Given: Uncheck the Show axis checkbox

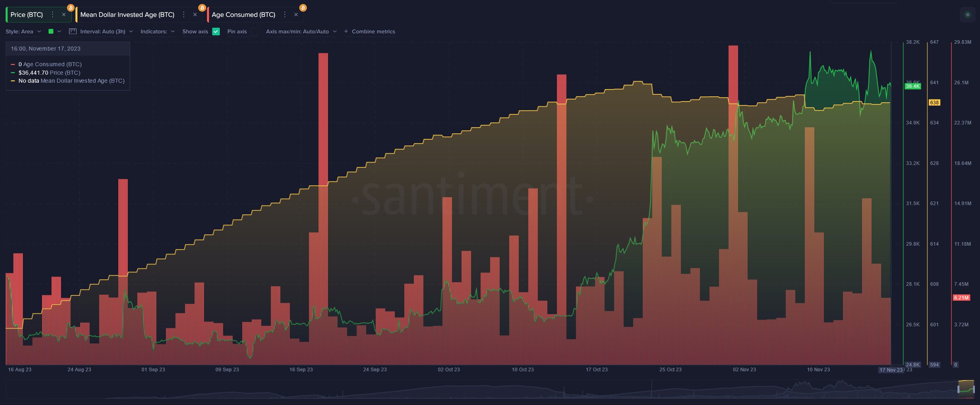Looking at the screenshot, I should [x=216, y=31].
